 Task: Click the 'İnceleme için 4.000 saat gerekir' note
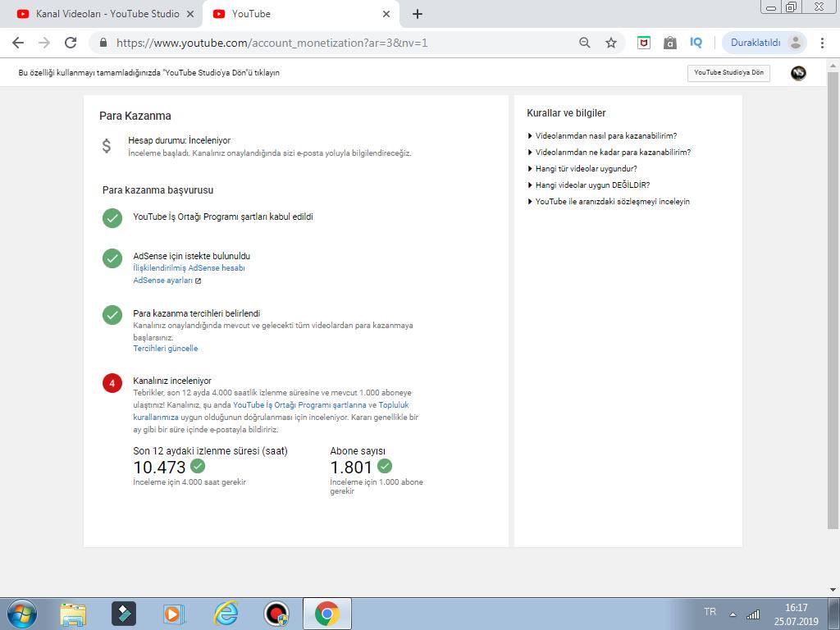[189, 482]
